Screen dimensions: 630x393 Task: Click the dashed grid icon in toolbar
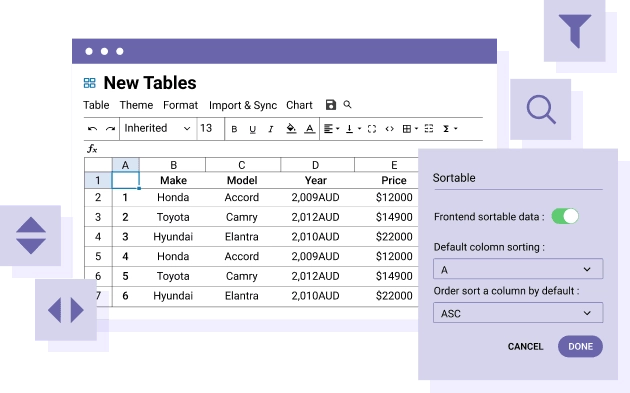click(x=429, y=129)
